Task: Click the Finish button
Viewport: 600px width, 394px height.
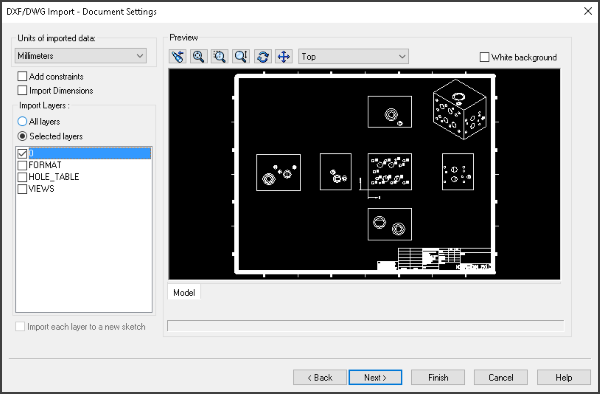Action: click(438, 378)
